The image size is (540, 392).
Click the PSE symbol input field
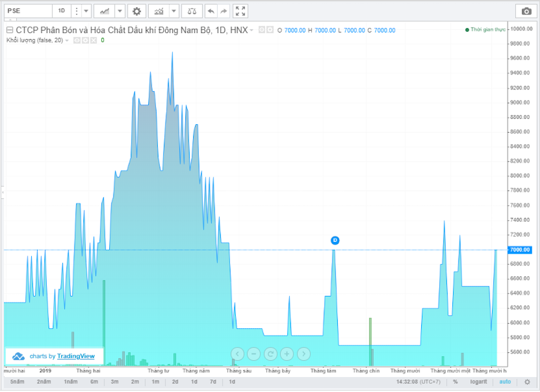pos(27,11)
